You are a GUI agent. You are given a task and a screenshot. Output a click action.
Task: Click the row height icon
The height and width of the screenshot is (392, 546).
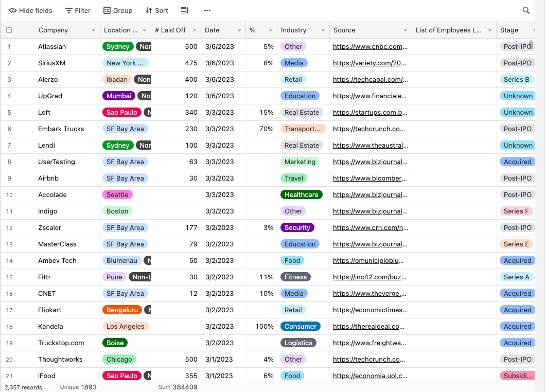(185, 10)
